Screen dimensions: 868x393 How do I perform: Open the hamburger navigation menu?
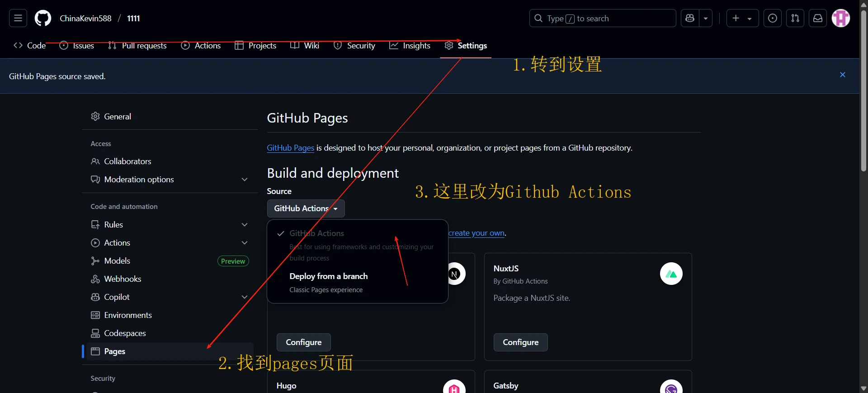[x=18, y=18]
